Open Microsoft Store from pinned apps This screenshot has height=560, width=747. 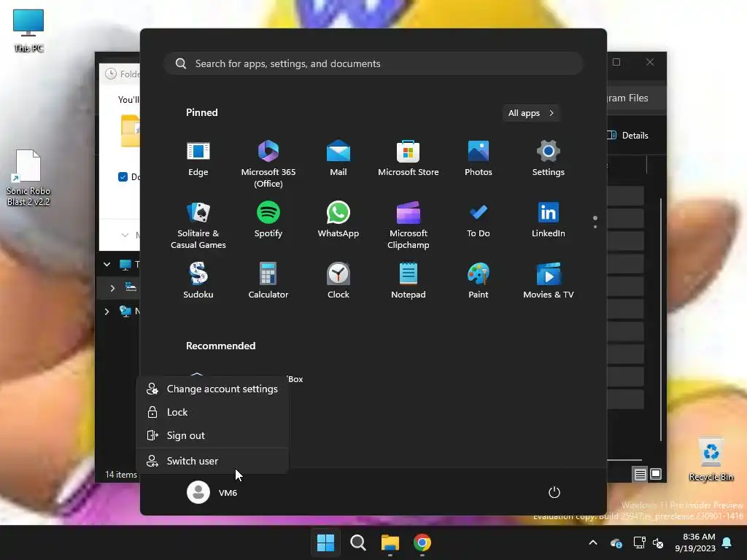(409, 159)
